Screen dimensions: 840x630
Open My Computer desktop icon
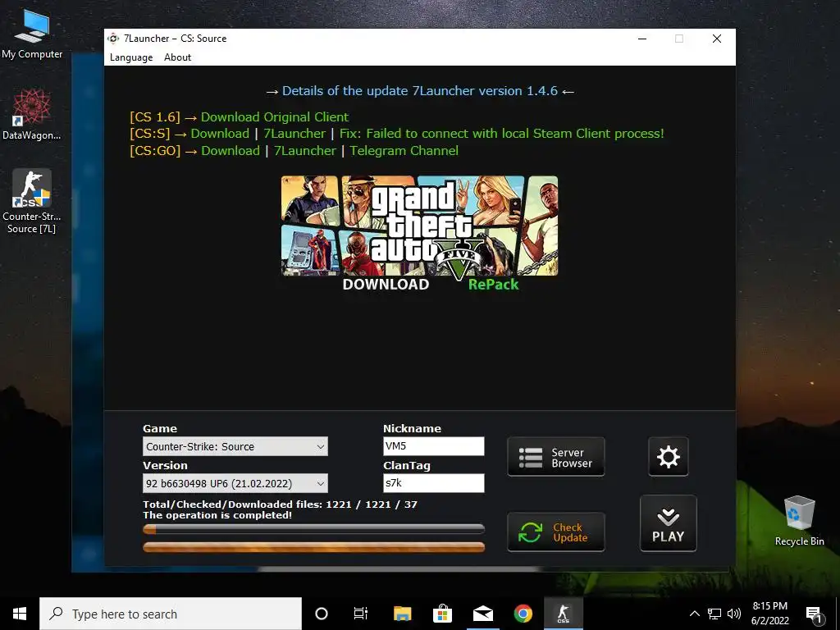tap(32, 34)
